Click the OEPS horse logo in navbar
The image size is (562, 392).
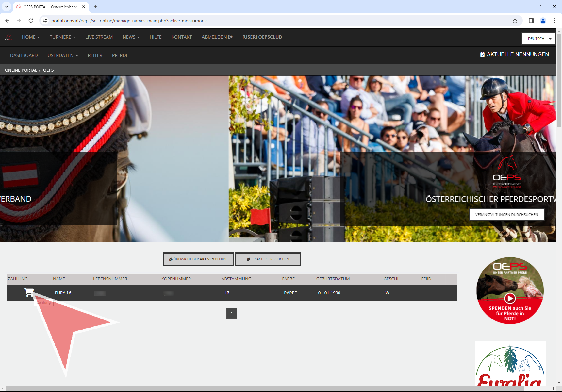tap(9, 37)
